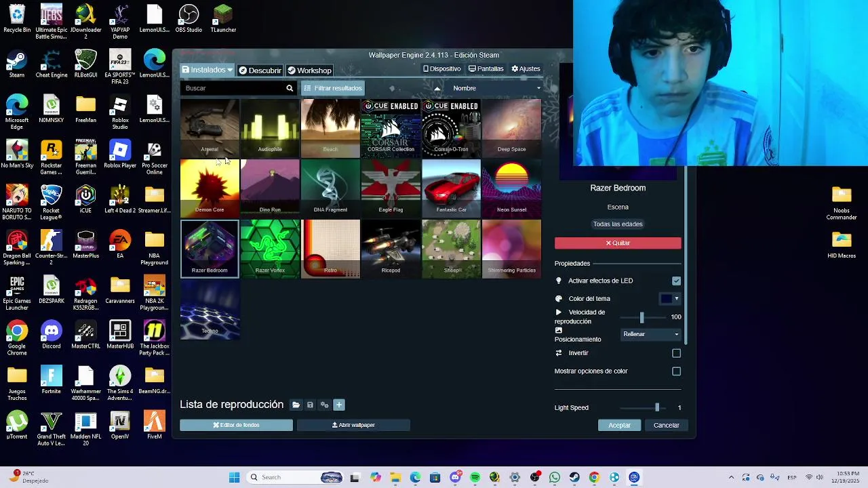
Task: Open the playlist load folder icon
Action: pos(296,405)
